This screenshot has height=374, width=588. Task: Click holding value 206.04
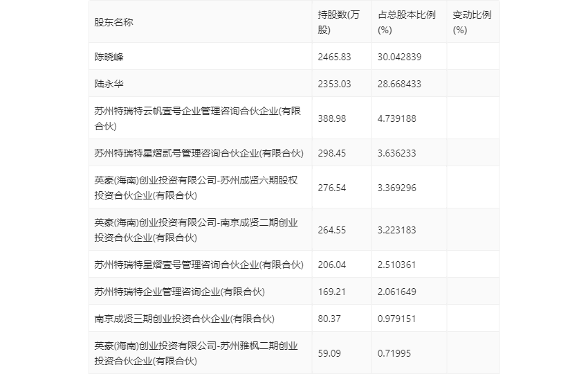(x=331, y=265)
